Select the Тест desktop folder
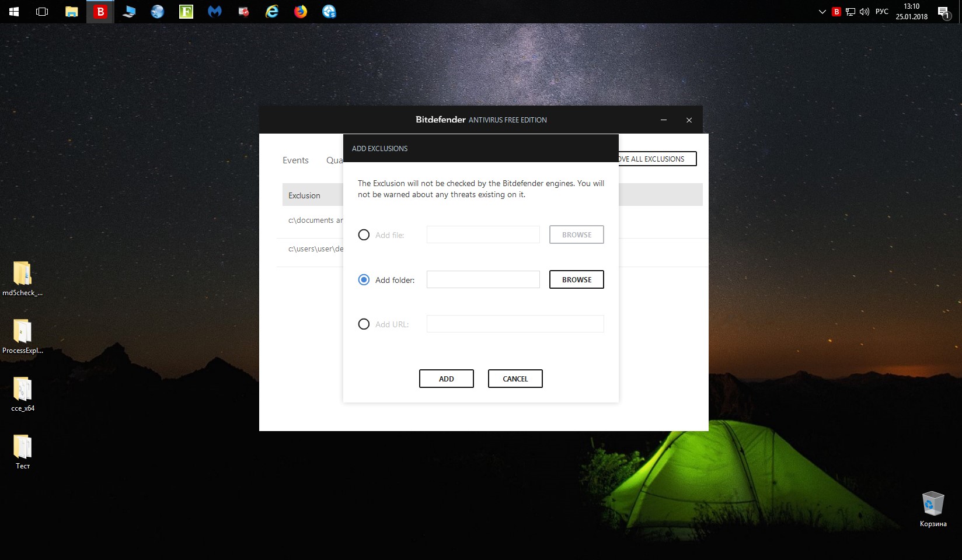The image size is (962, 560). point(22,453)
